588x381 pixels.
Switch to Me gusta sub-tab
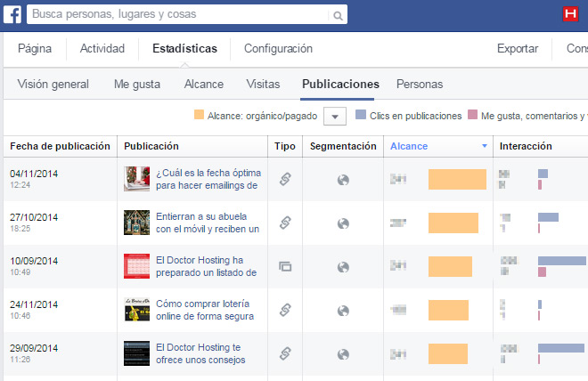[x=137, y=84]
